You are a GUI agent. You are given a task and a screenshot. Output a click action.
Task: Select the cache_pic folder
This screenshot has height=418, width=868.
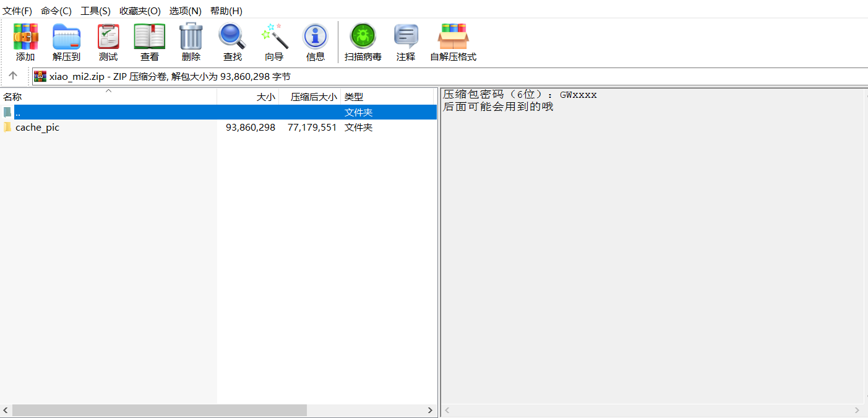coord(37,128)
